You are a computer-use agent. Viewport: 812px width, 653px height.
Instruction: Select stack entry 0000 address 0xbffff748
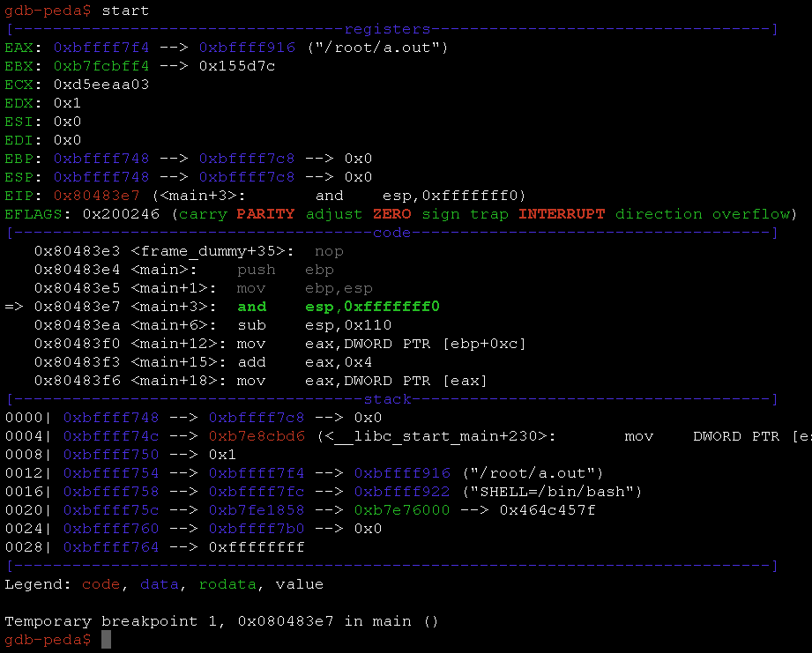pyautogui.click(x=101, y=417)
